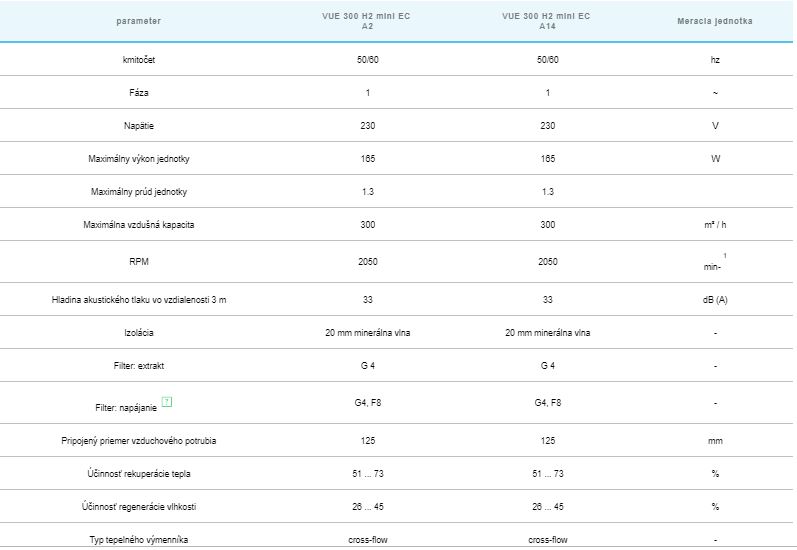Click the 'Napätie' row label
The height and width of the screenshot is (550, 797).
click(x=138, y=126)
